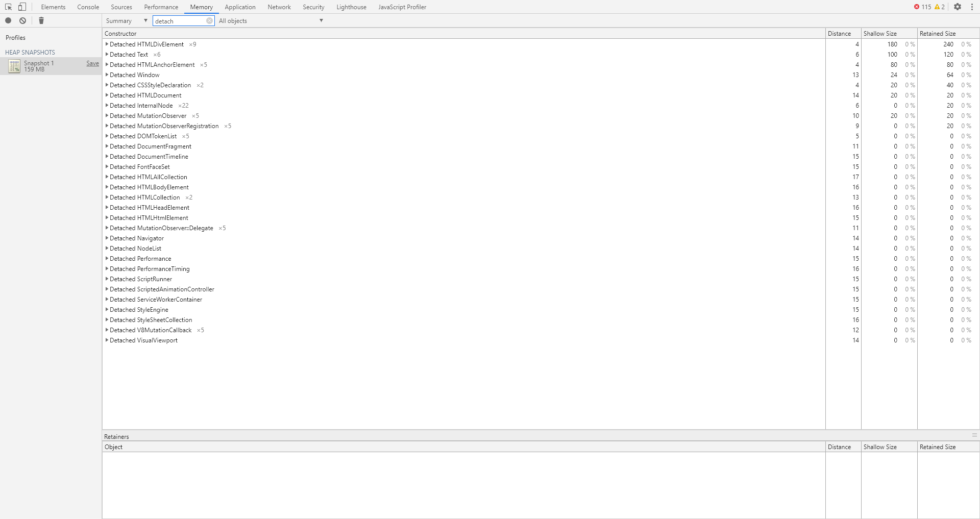Image resolution: width=980 pixels, height=519 pixels.
Task: Expand the Detached DocumentFragment row
Action: click(x=107, y=146)
